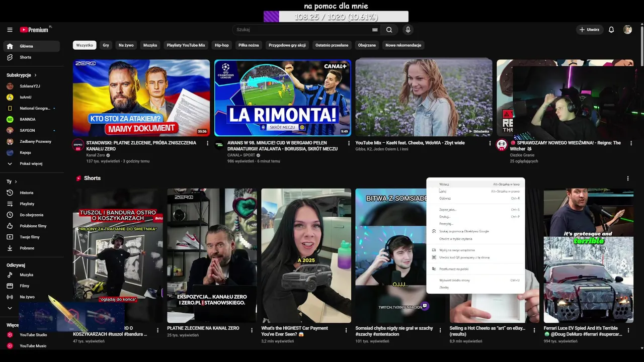644x362 pixels.
Task: Select the Nowe rekomendacje filter chip
Action: coord(404,45)
